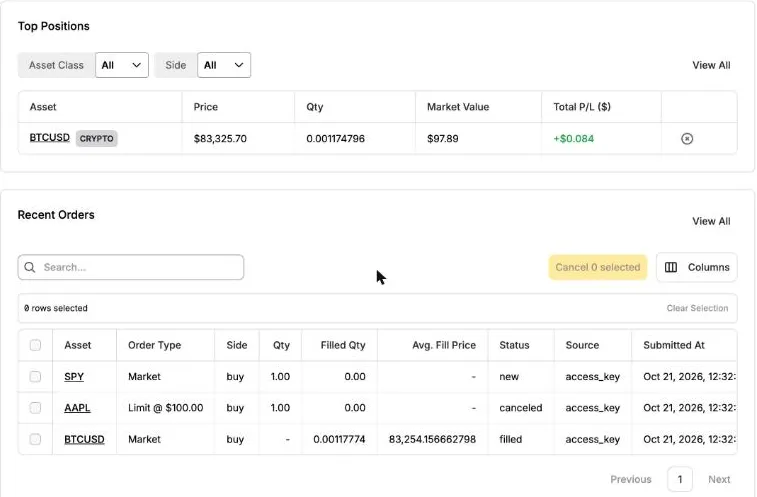Go to the Previous orders page
This screenshot has height=497, width=757.
[x=631, y=479]
